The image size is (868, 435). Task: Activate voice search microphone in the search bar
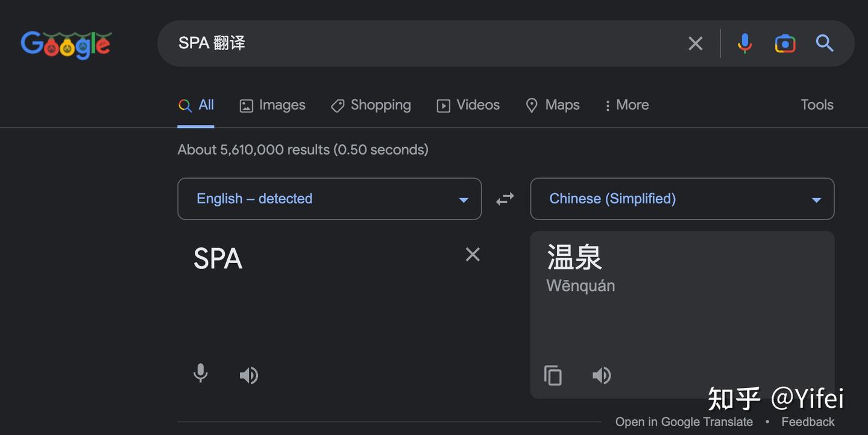744,43
